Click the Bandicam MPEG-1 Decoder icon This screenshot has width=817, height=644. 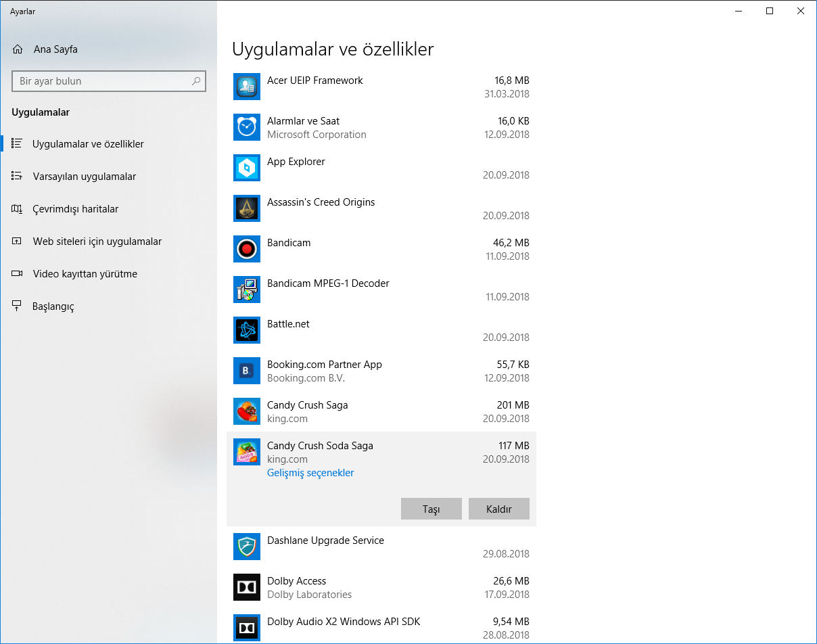pyautogui.click(x=247, y=290)
